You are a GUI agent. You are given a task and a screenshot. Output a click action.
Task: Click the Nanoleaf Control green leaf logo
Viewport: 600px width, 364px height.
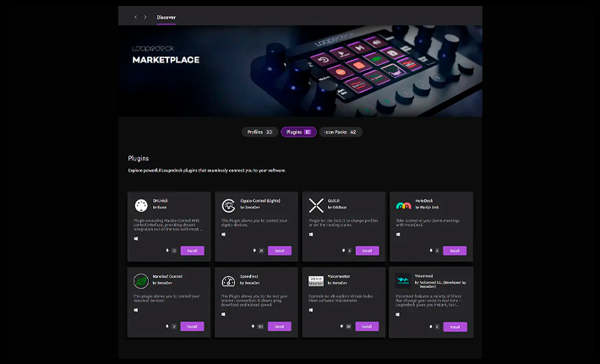[x=141, y=281]
